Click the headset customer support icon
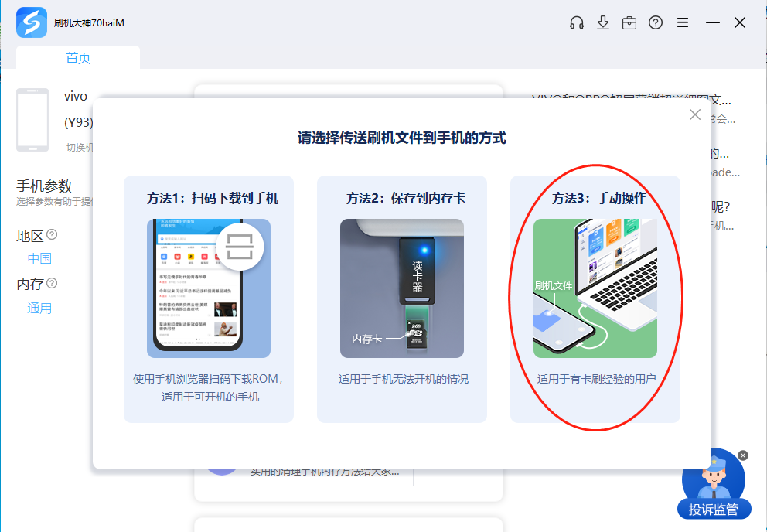Viewport: 767px width, 532px height. (x=576, y=22)
